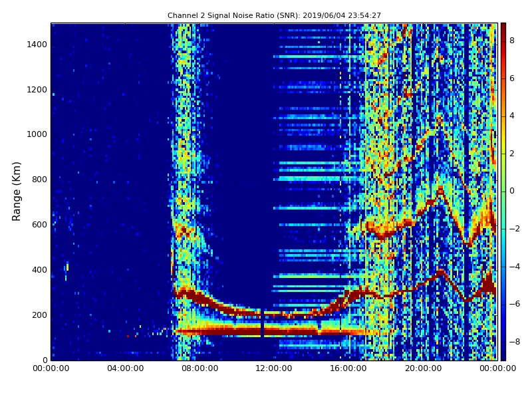This screenshot has width=532, height=399.
Task: Click the 400 range tick label
Action: point(40,270)
